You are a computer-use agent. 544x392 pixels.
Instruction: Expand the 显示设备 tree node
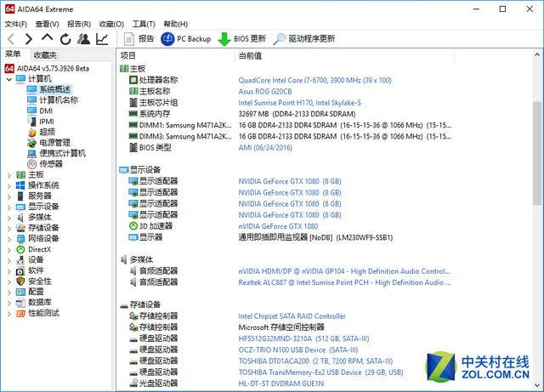point(9,207)
